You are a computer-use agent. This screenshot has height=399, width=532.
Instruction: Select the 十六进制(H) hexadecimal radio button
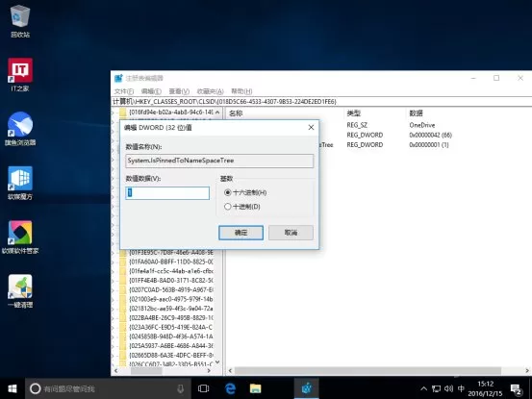tap(228, 192)
